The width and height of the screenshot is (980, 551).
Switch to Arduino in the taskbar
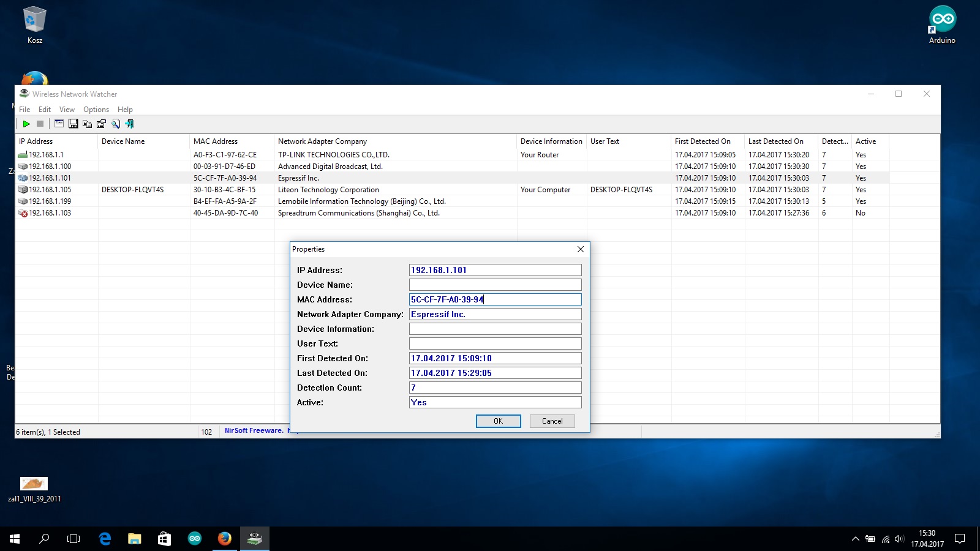point(195,539)
